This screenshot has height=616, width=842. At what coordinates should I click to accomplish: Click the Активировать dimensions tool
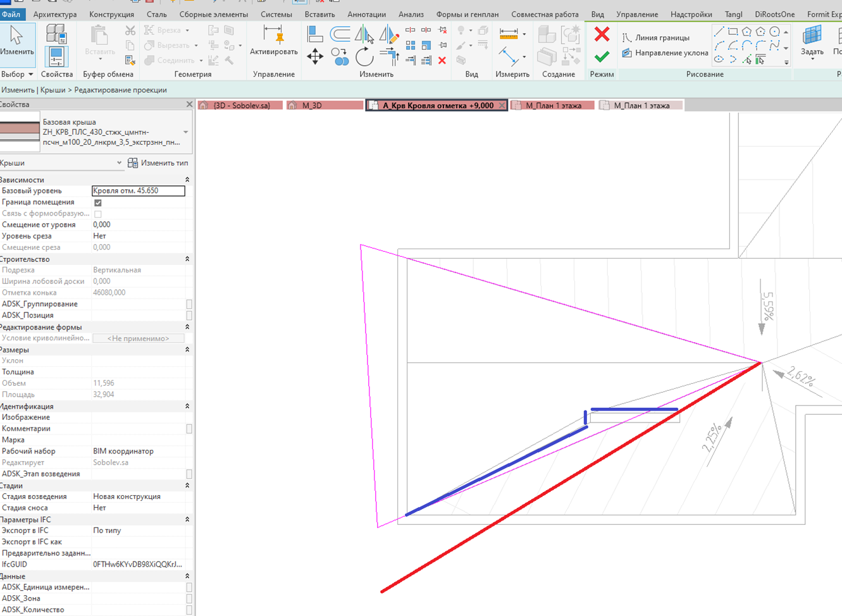(x=273, y=42)
